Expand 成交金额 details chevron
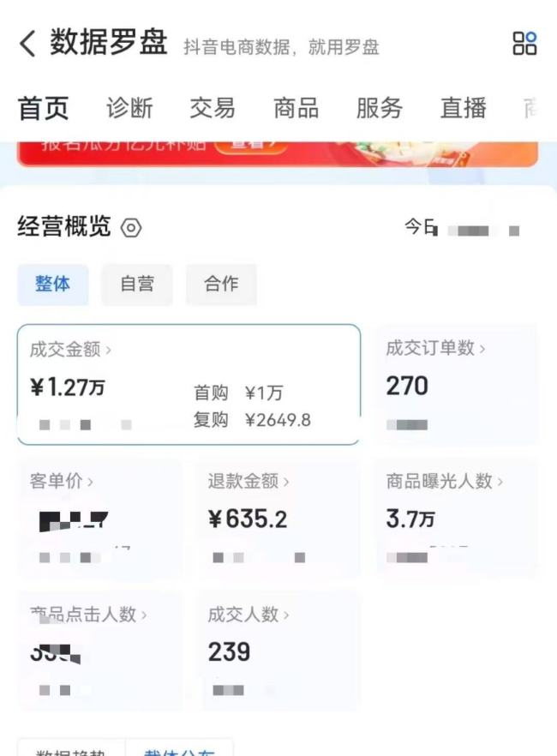This screenshot has width=557, height=756. click(109, 350)
